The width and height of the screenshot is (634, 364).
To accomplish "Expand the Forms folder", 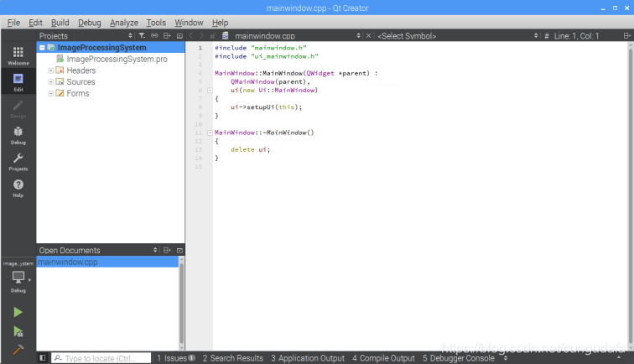I will [x=51, y=93].
